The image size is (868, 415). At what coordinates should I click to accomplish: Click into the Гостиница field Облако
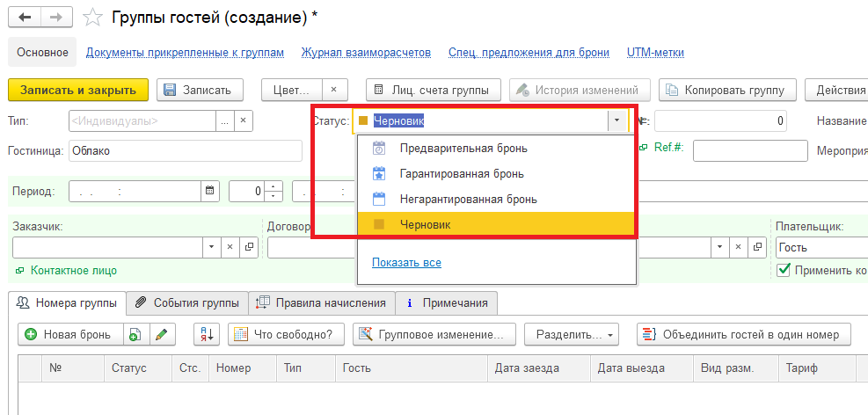186,150
